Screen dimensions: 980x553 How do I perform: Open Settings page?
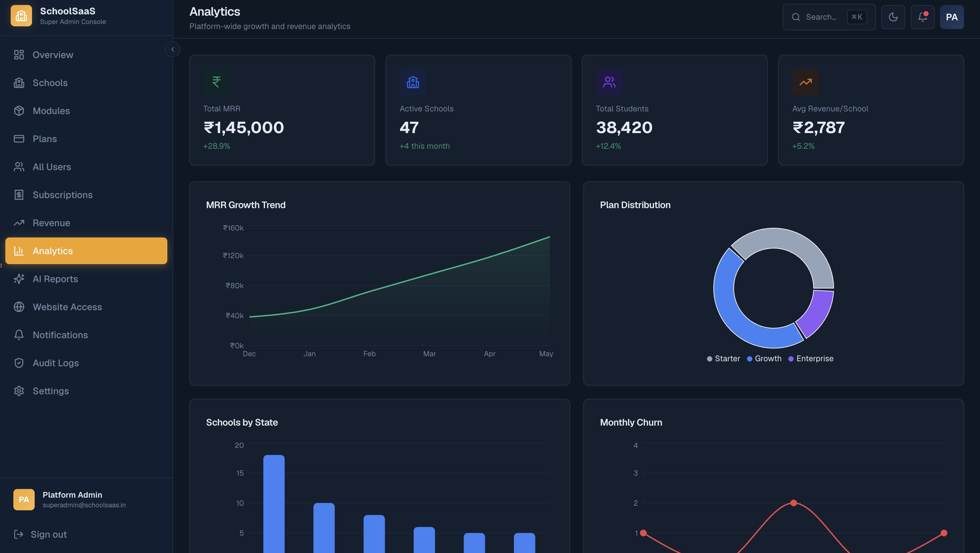(86, 391)
